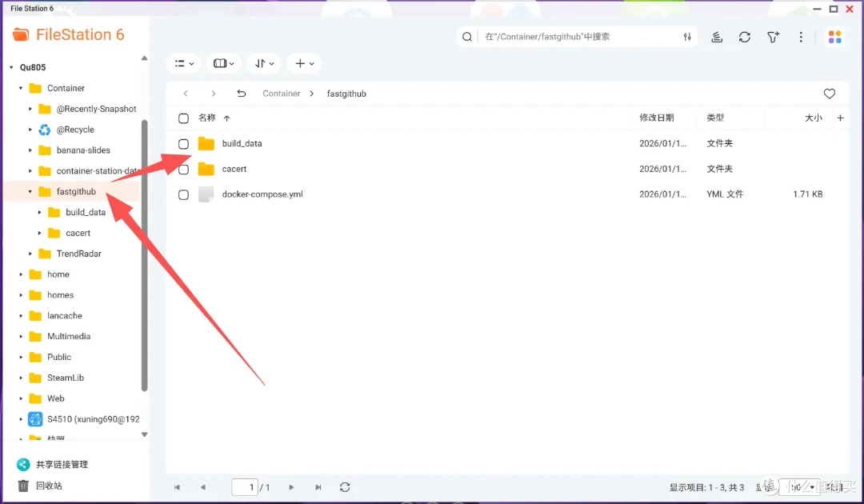Open advanced search filter options
The width and height of the screenshot is (864, 504).
pos(687,37)
